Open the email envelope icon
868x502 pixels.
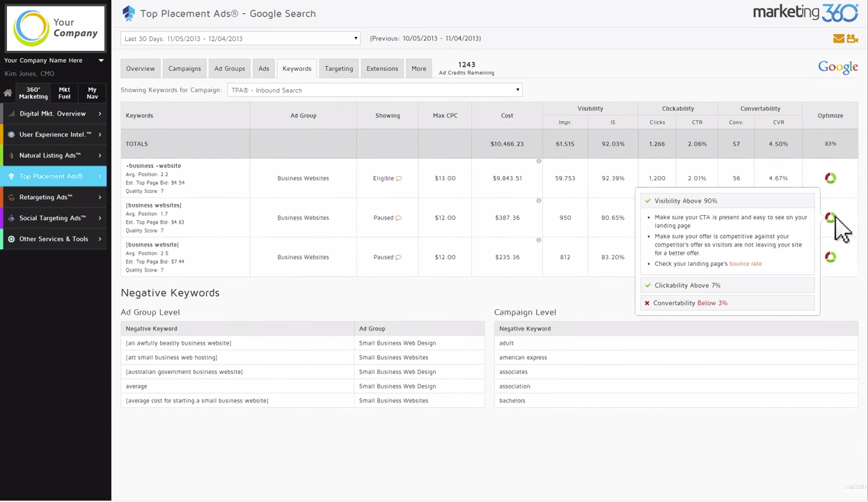click(x=838, y=38)
